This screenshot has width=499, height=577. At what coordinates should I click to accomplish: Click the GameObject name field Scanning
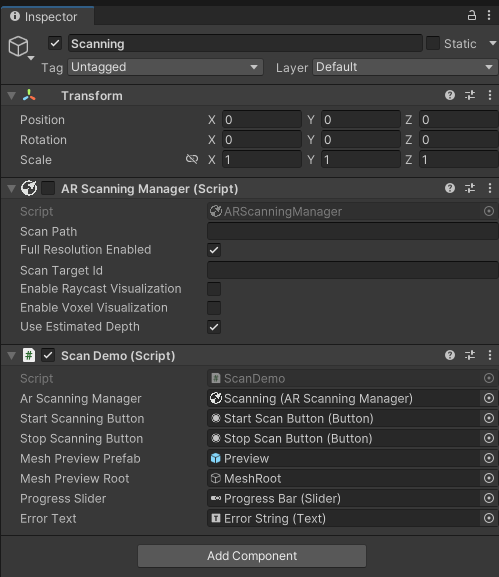pyautogui.click(x=245, y=43)
